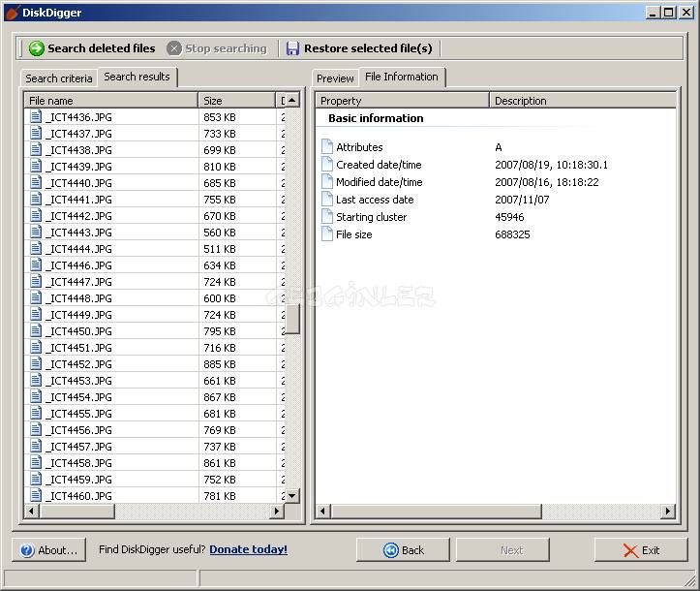700x591 pixels.
Task: Select the File Information tab
Action: [401, 78]
